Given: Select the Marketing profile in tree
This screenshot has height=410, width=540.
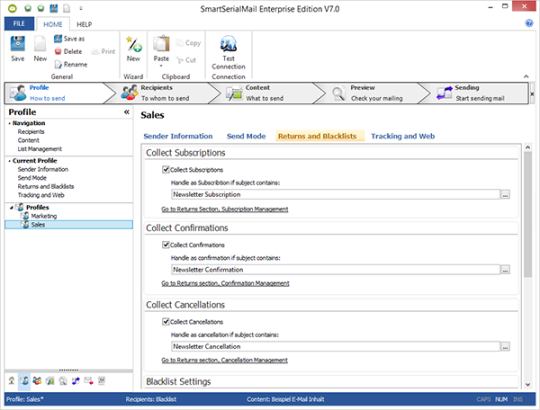Looking at the screenshot, I should (44, 216).
